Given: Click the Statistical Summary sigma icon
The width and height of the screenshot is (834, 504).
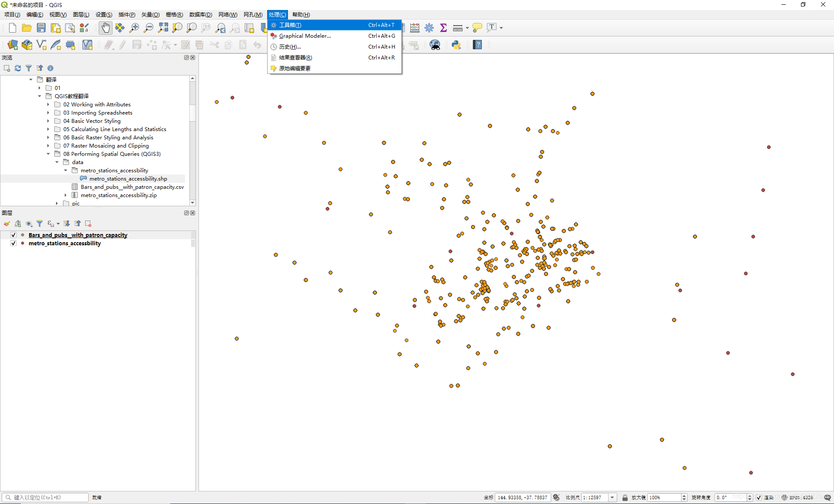Looking at the screenshot, I should (x=443, y=28).
